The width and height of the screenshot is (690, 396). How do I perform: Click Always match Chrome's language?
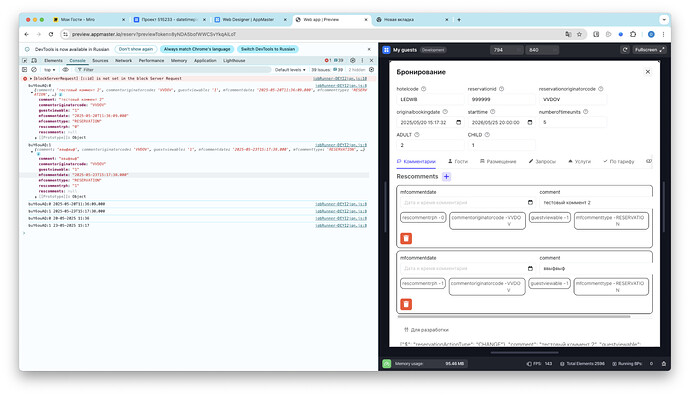(x=197, y=49)
